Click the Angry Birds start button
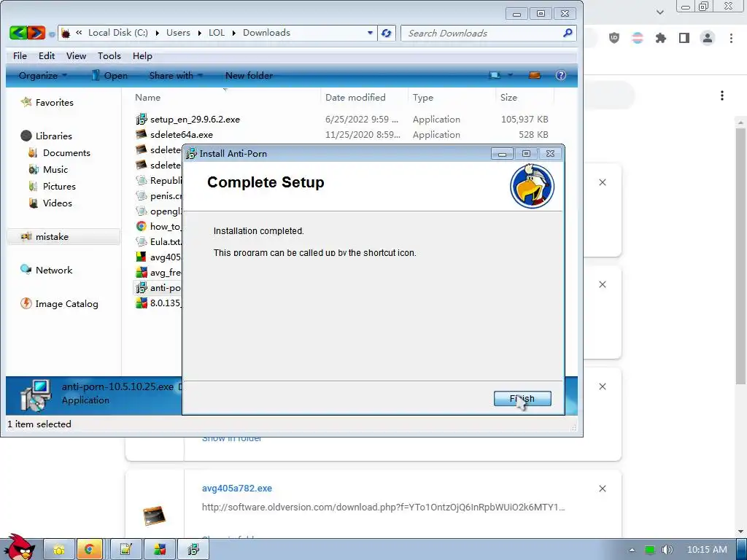The width and height of the screenshot is (747, 560). (18, 547)
